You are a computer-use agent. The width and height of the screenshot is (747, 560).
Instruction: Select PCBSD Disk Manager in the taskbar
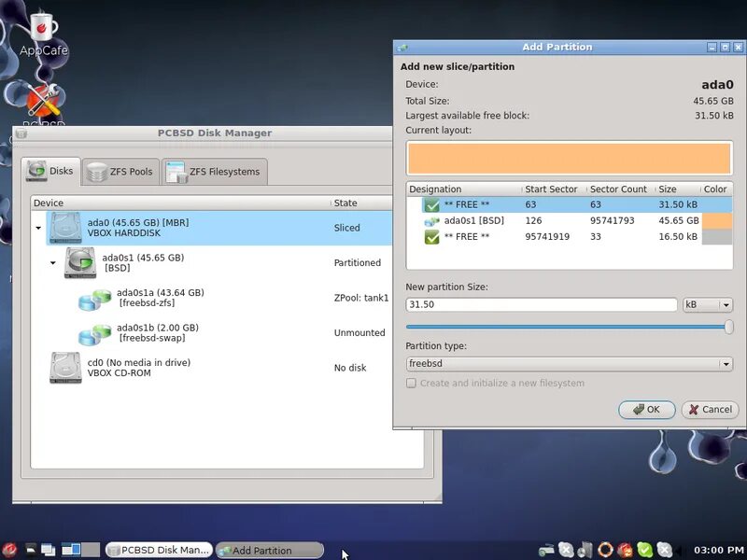pos(159,550)
